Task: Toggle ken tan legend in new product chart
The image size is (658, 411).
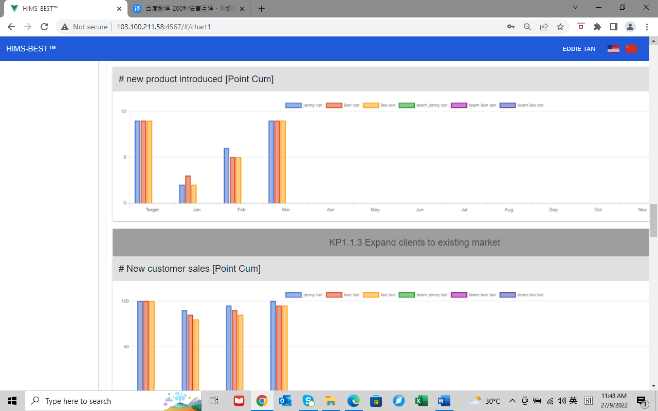Action: (343, 104)
